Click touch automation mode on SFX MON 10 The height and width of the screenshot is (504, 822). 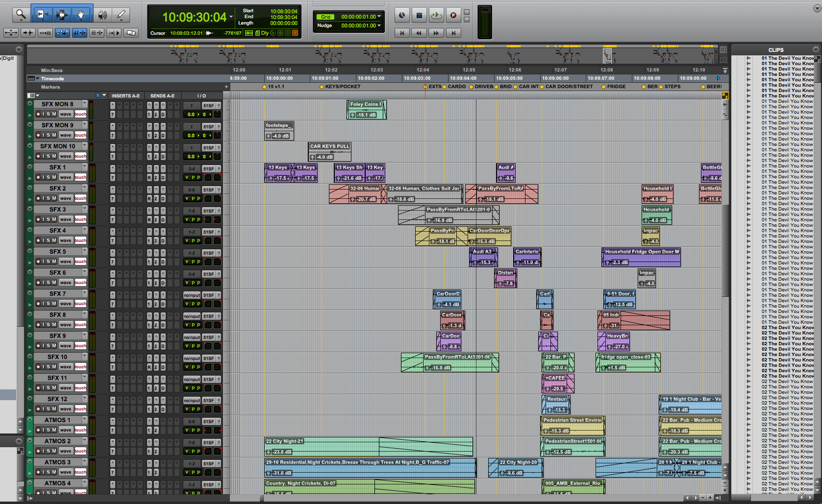[x=80, y=156]
